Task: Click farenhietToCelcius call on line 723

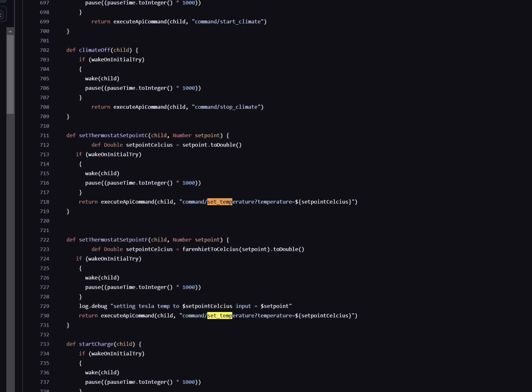Action: pos(210,249)
